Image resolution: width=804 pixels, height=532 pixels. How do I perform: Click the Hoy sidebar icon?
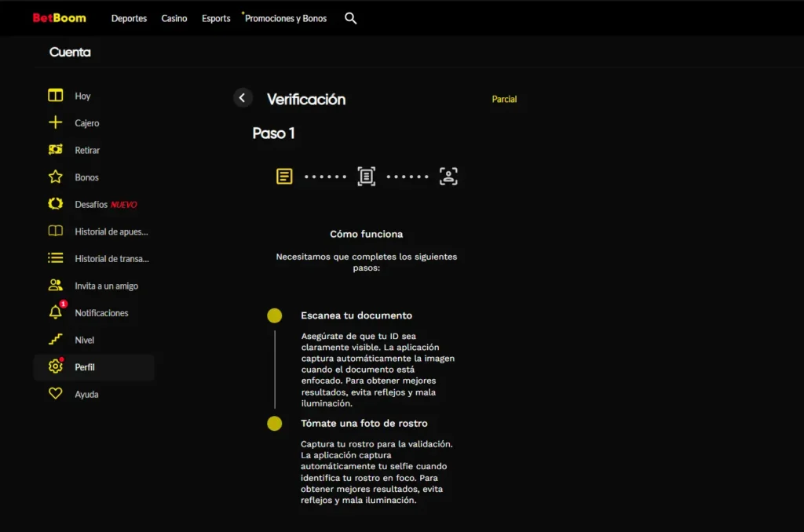pyautogui.click(x=56, y=95)
